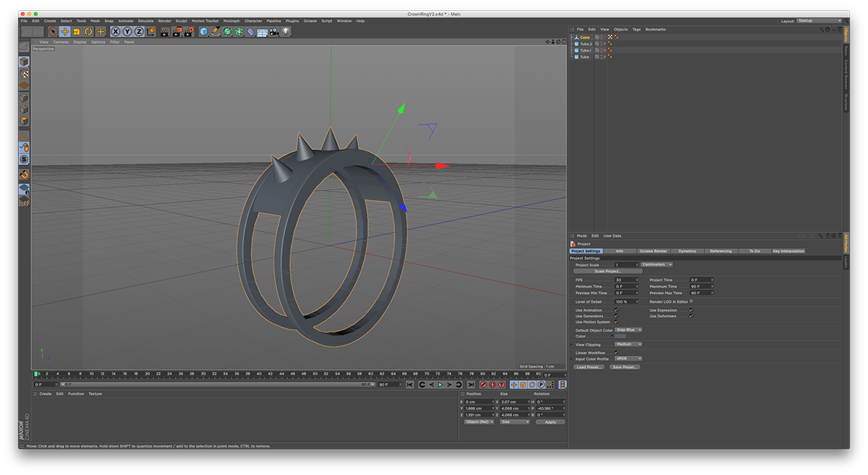Open the MoGraph menu
The height and width of the screenshot is (475, 868).
click(x=231, y=20)
